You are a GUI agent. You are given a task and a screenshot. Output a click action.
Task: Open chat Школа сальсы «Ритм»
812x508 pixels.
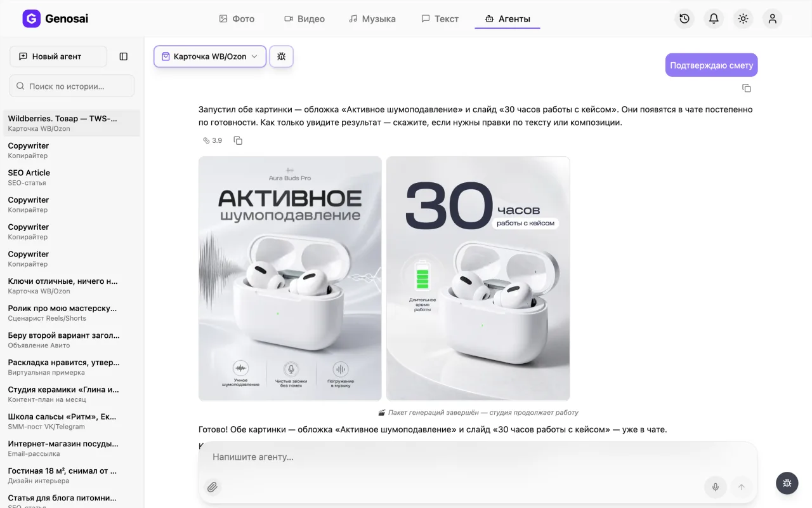pos(72,421)
